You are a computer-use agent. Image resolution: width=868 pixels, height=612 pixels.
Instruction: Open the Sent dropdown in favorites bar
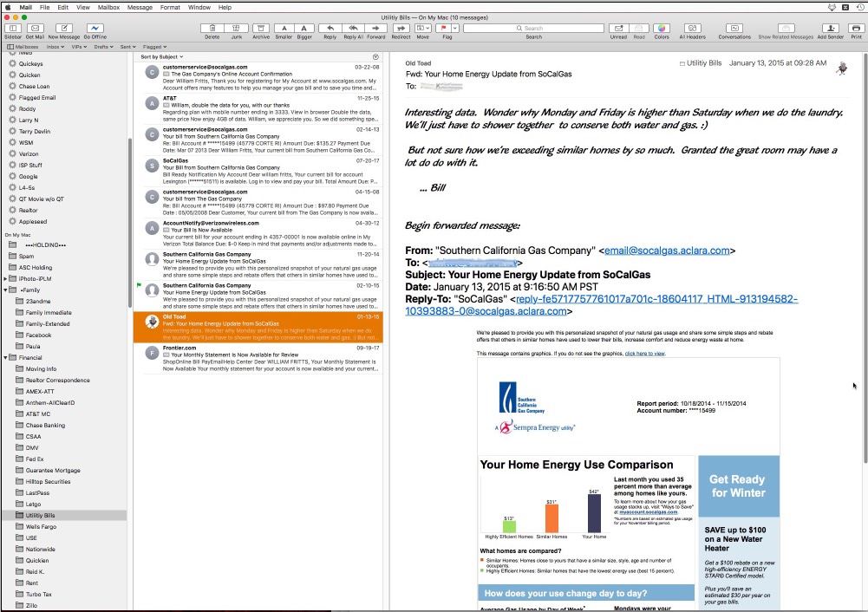[x=127, y=47]
